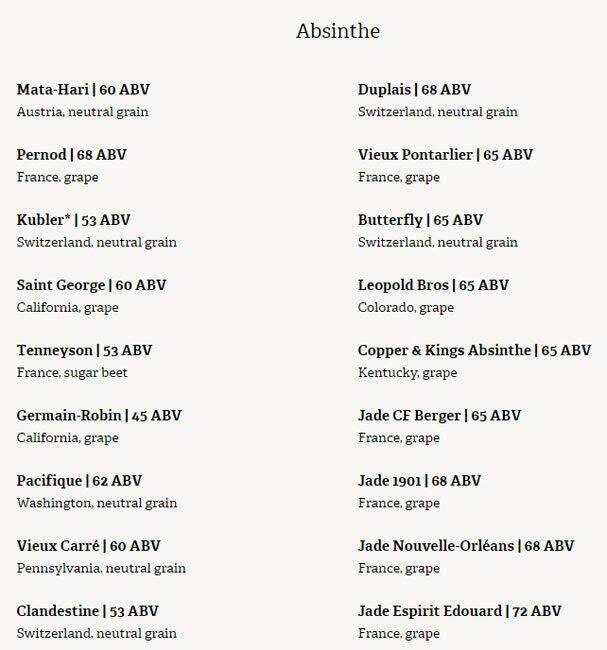Click Vieux Carré 60 ABV
Screen dimensions: 607x650
[88, 546]
